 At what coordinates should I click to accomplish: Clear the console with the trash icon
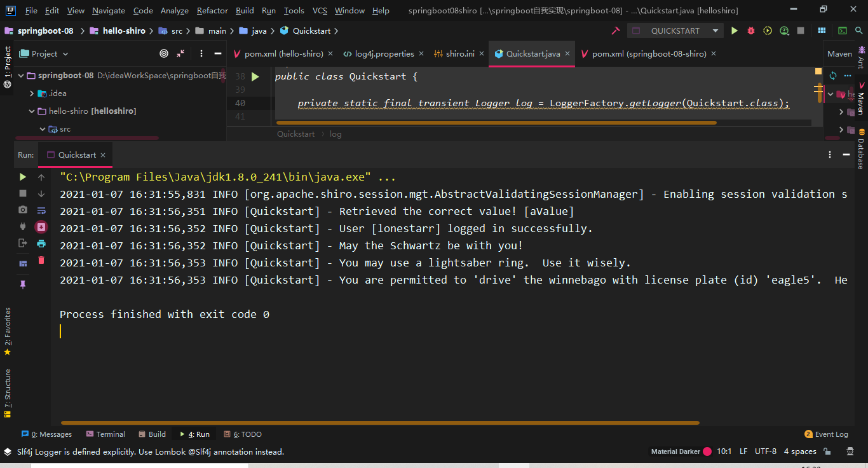[41, 259]
